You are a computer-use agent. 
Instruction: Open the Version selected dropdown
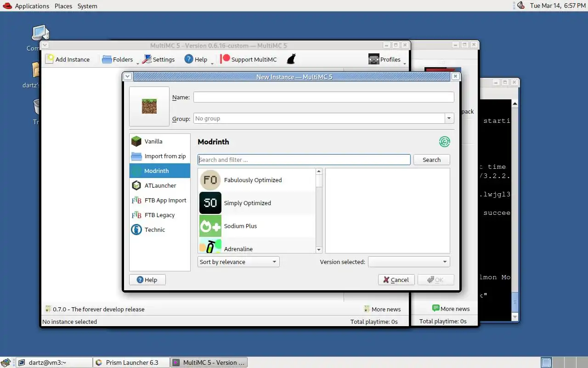point(409,262)
